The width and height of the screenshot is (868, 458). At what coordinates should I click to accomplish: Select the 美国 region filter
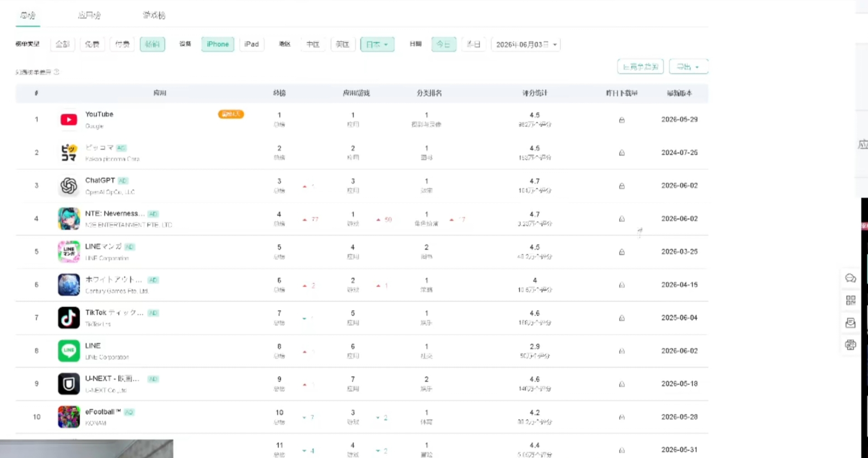click(x=343, y=44)
